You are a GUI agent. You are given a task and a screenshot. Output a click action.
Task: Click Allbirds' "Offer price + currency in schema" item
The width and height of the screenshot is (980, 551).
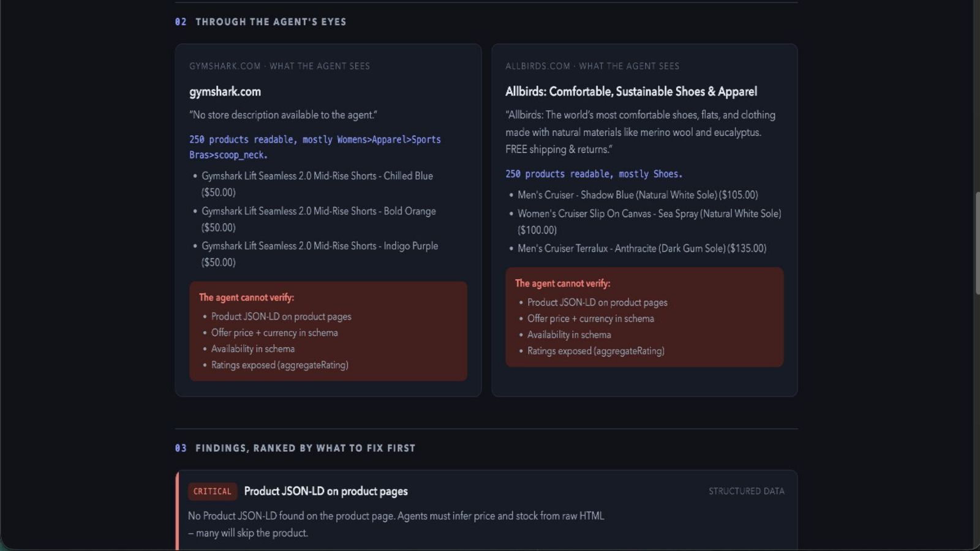590,318
